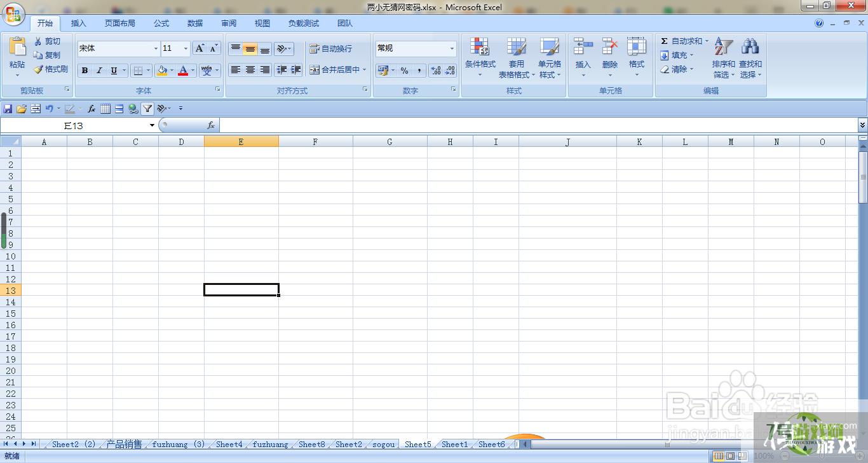This screenshot has height=463, width=868.
Task: Switch to the View (视图) tab
Action: [x=262, y=23]
